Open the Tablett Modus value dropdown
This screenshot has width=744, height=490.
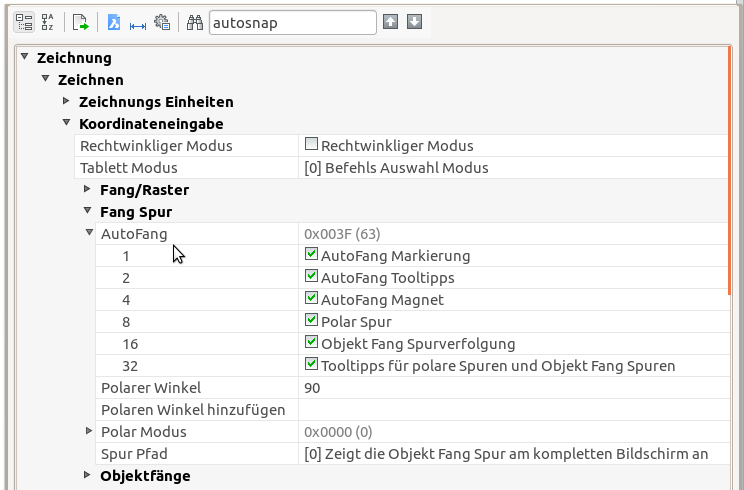tap(510, 167)
